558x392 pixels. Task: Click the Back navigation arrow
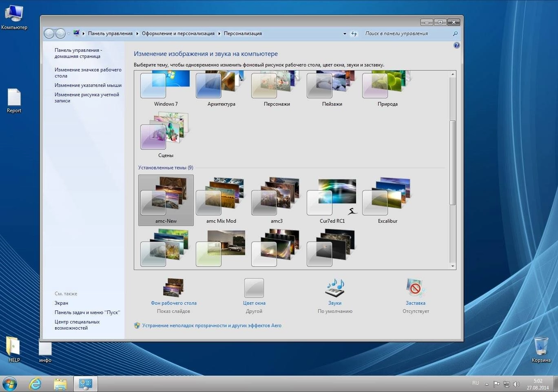(x=49, y=33)
